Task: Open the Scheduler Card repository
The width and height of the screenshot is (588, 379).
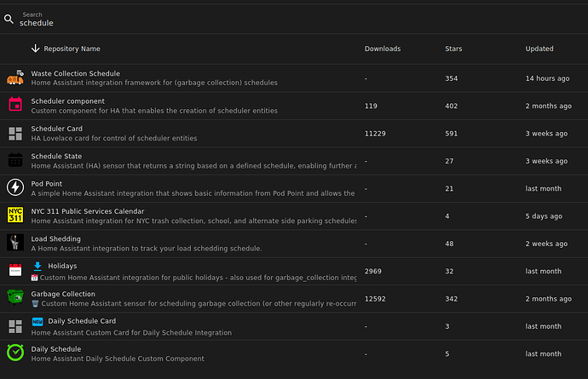Action: (x=57, y=129)
